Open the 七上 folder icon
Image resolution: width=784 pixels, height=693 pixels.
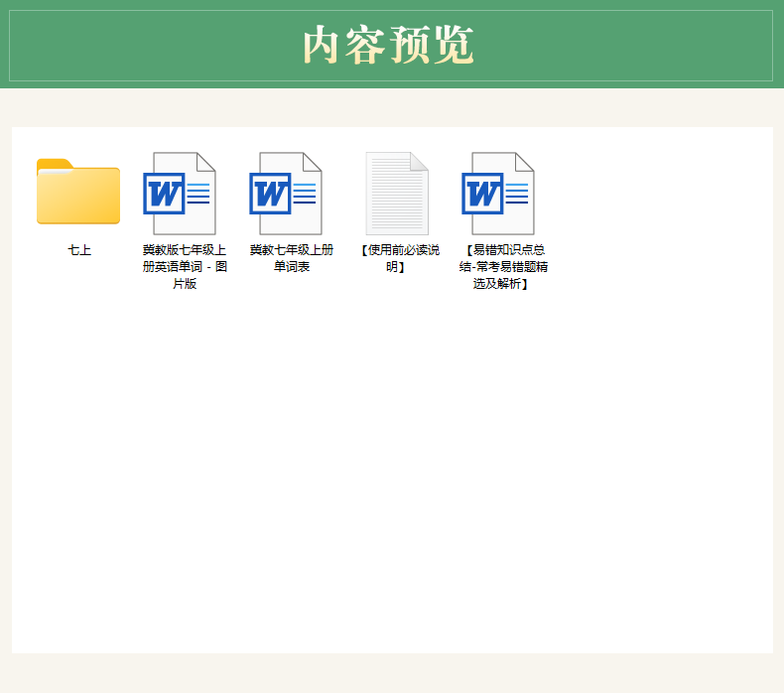click(x=78, y=192)
